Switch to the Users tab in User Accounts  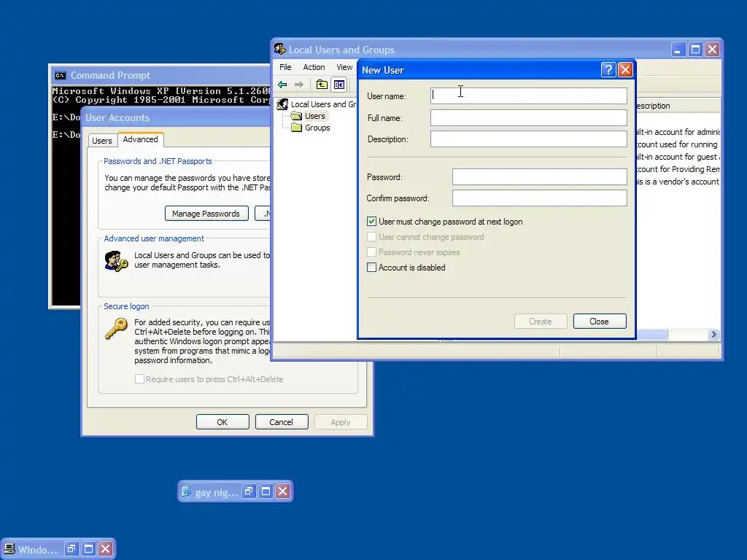point(102,141)
